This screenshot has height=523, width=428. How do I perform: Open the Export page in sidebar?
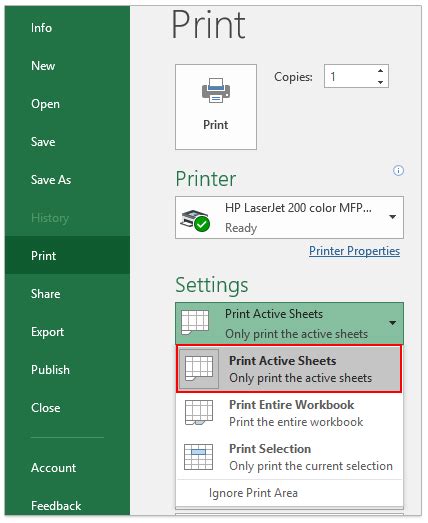pyautogui.click(x=47, y=332)
